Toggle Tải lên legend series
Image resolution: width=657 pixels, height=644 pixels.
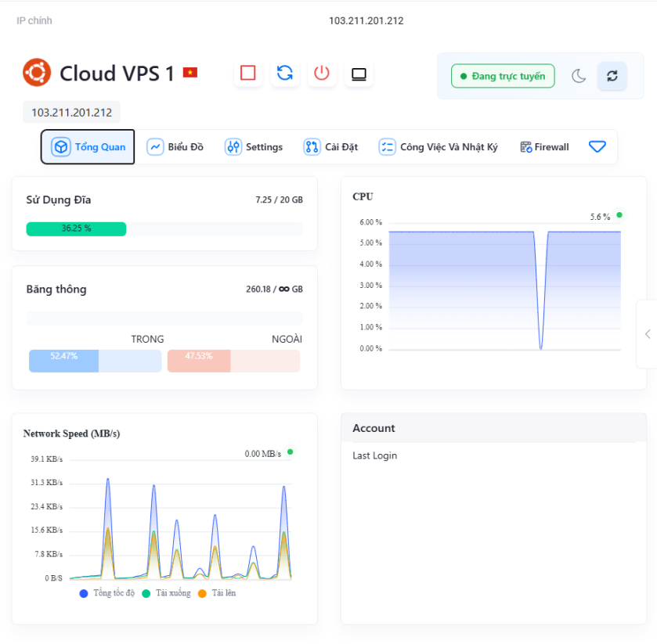click(x=217, y=593)
